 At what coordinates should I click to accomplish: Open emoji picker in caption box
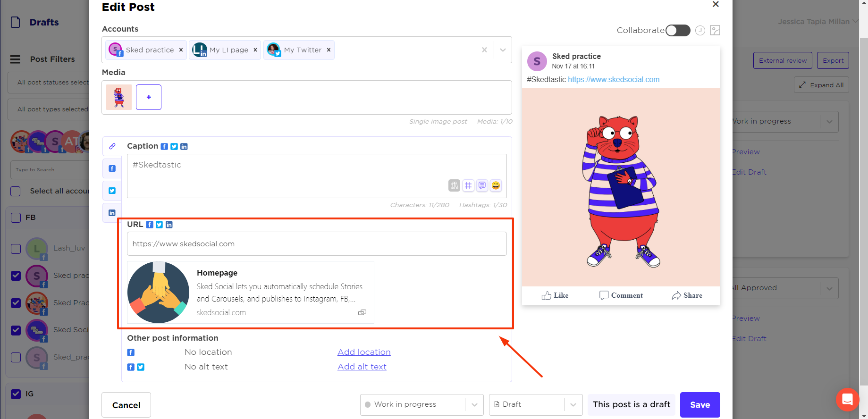coord(496,185)
